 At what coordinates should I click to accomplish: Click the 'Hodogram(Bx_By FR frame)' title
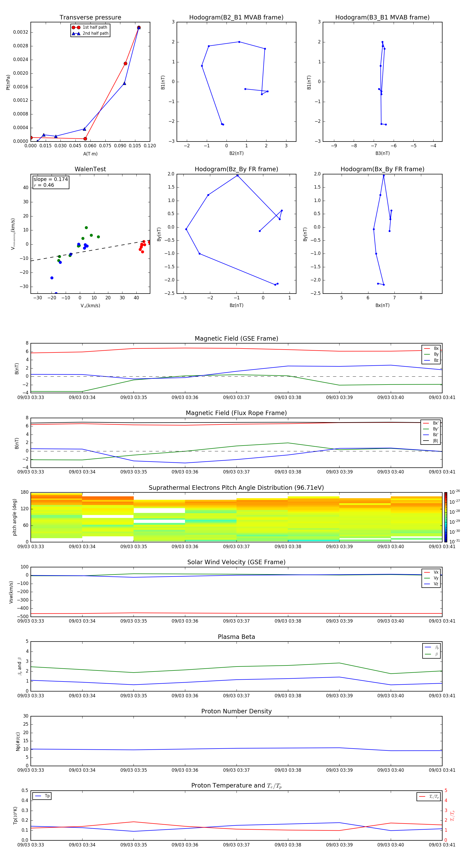(382, 169)
